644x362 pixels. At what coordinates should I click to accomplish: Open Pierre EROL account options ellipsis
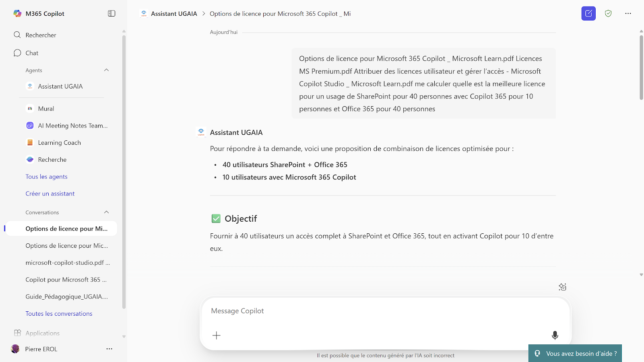point(109,349)
